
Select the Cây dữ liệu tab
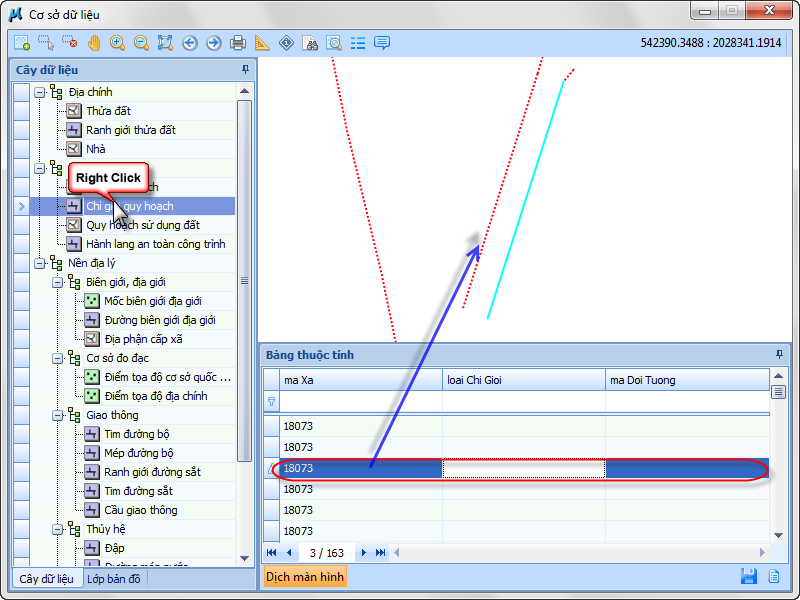47,579
